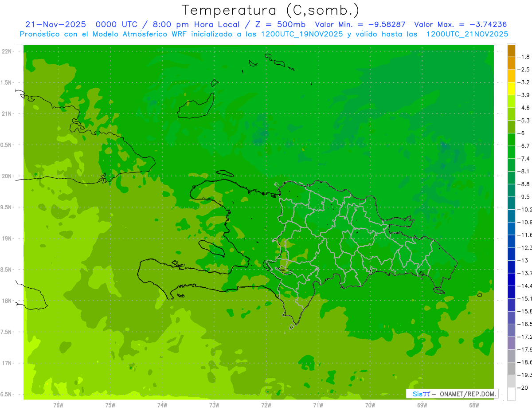
Task: Click the '-20' legend value
Action: (523, 388)
